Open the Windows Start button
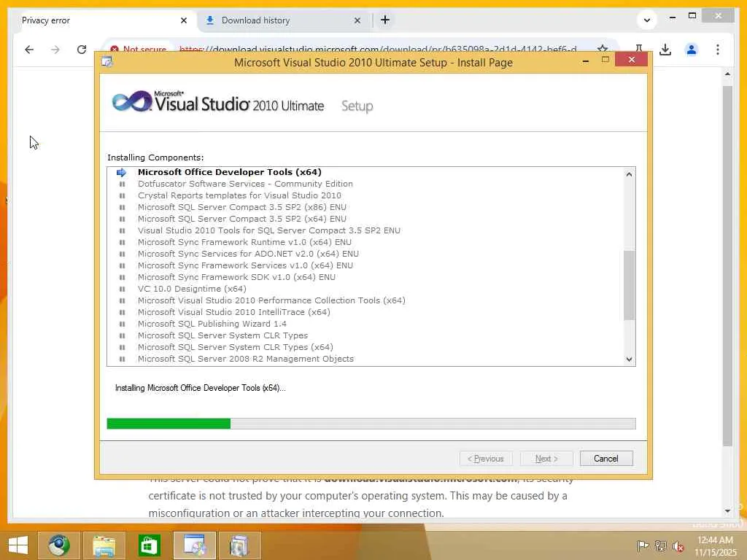Image resolution: width=747 pixels, height=560 pixels. coord(18,545)
